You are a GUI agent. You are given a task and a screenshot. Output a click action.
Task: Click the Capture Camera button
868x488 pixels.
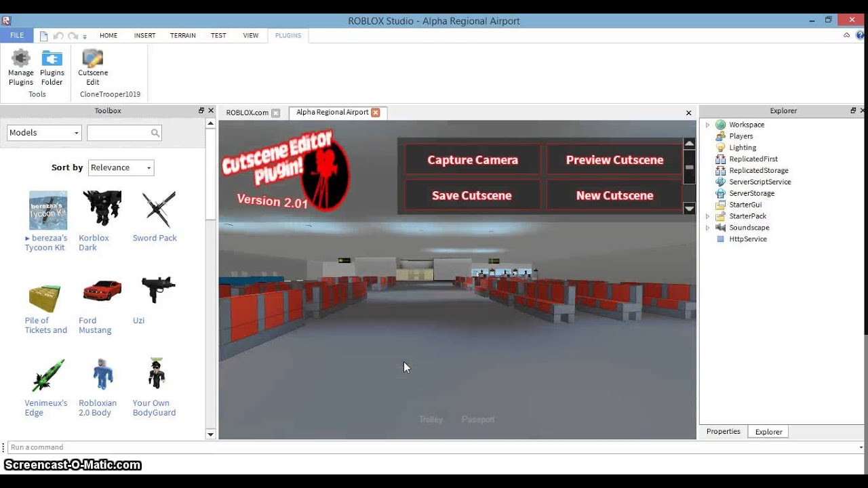[473, 160]
